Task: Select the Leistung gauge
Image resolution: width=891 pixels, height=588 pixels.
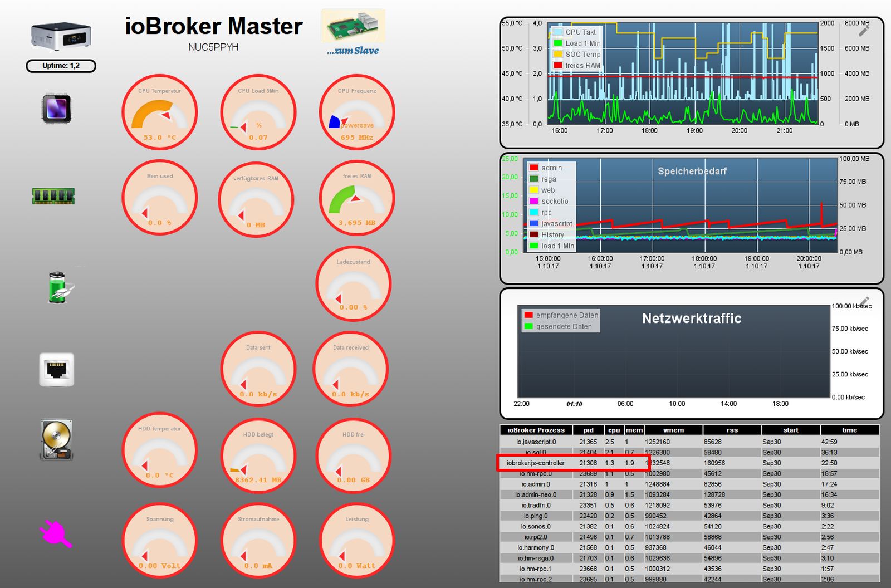Action: 357,541
